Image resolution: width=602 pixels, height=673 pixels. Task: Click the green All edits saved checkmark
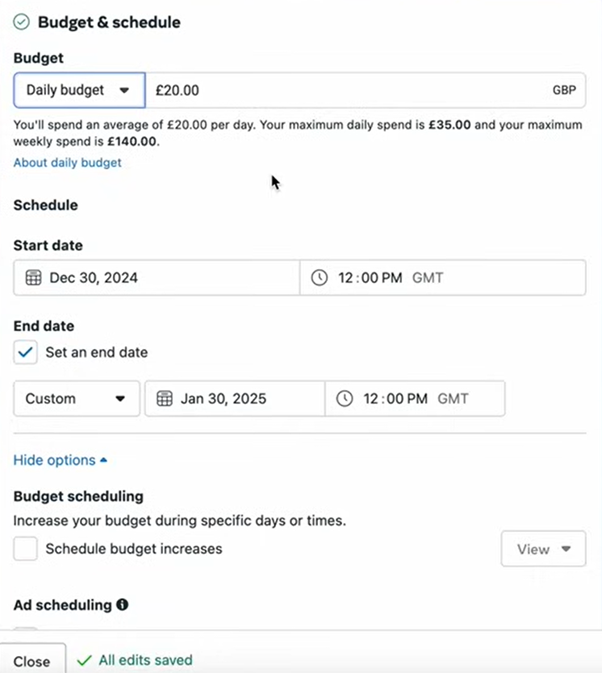point(84,660)
